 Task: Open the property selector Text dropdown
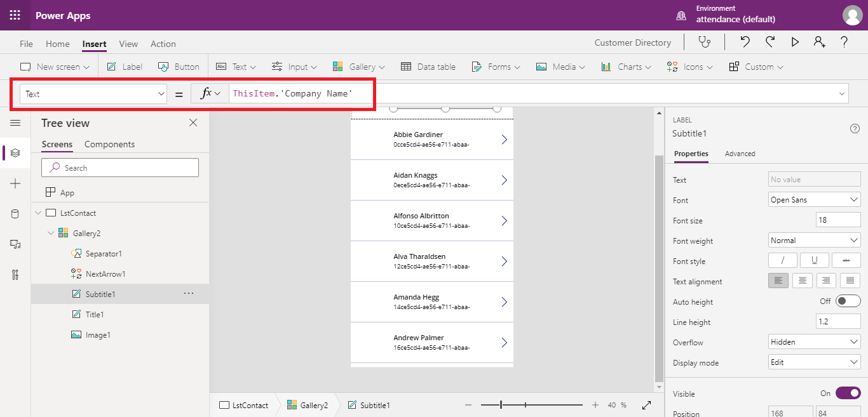[x=93, y=94]
